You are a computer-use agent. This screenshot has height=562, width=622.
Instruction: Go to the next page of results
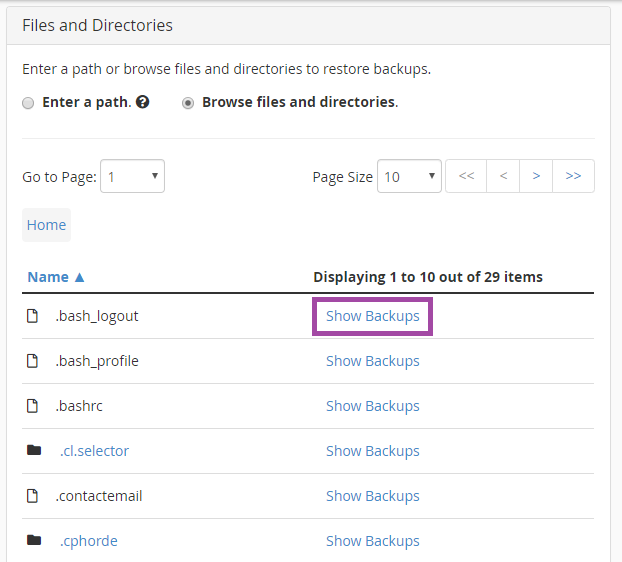click(x=537, y=176)
